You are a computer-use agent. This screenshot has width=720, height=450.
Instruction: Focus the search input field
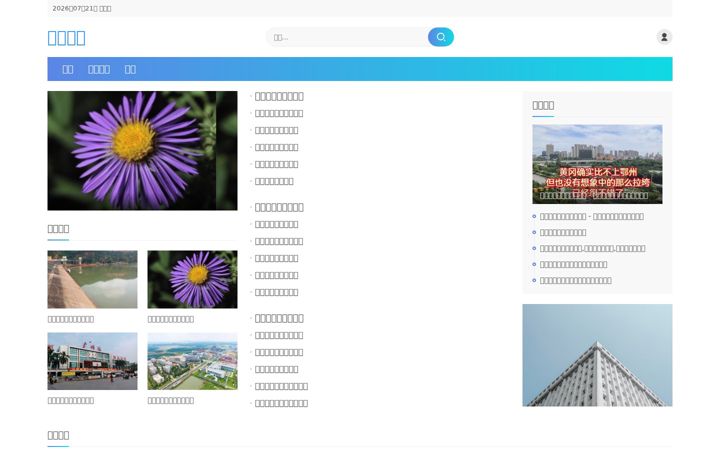tap(348, 37)
